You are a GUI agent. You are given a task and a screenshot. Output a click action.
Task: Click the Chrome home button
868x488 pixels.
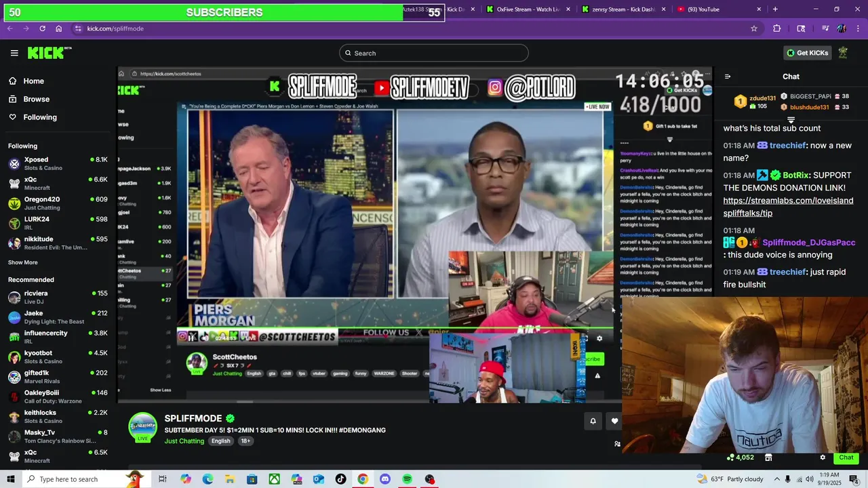(58, 28)
